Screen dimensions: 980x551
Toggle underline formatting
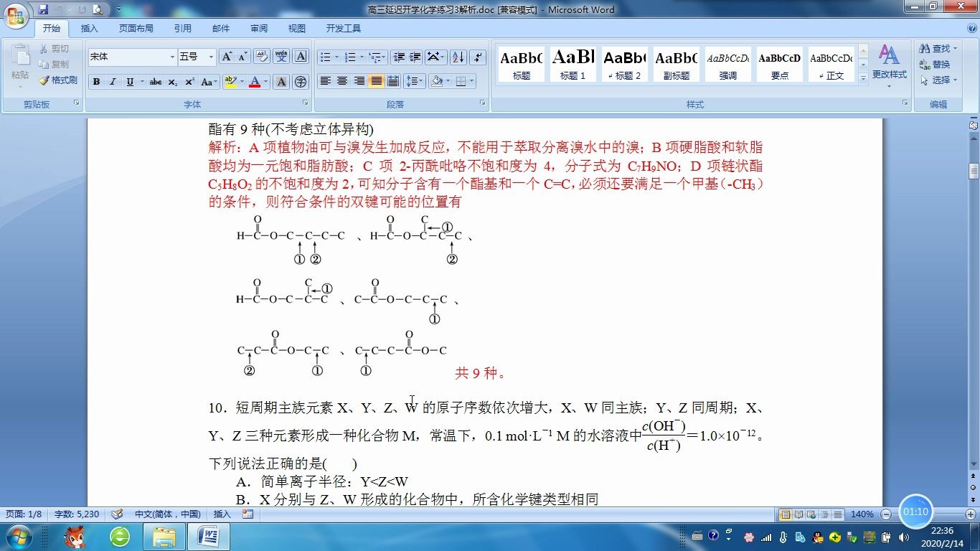click(130, 82)
